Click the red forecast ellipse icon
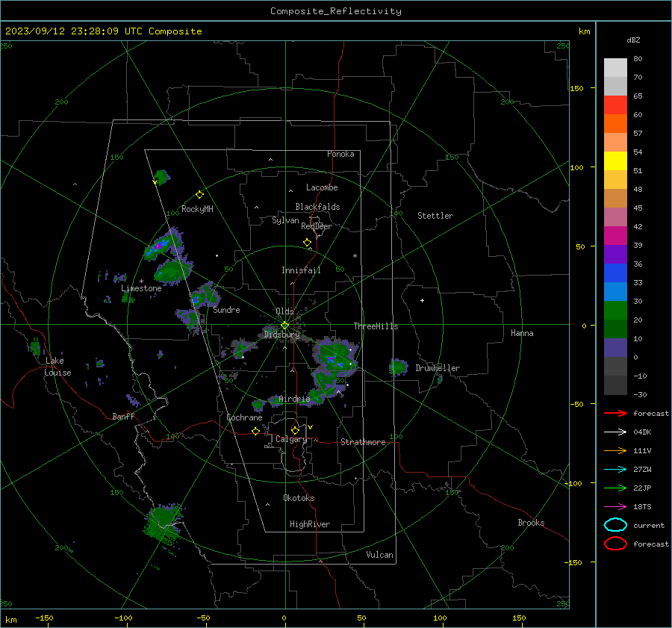This screenshot has width=672, height=628. pos(615,544)
